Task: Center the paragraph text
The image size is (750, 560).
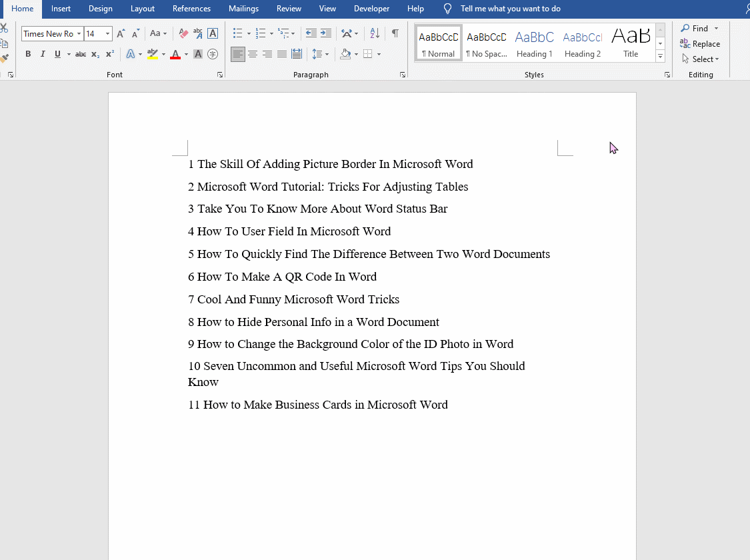Action: (253, 54)
